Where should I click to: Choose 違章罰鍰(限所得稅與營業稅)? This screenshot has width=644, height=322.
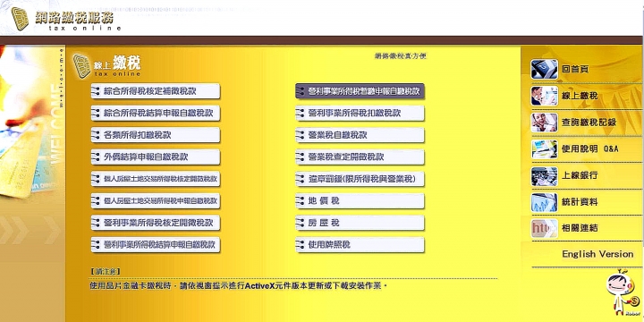tap(360, 179)
